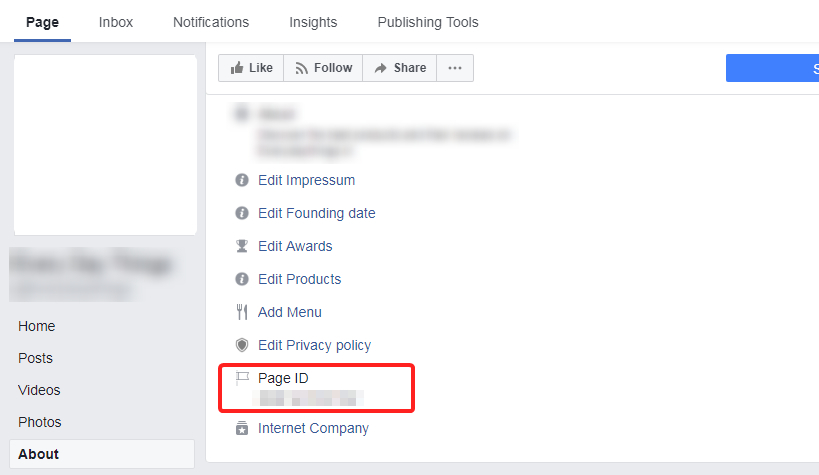Switch to the Inbox tab
This screenshot has height=475, width=819.
pyautogui.click(x=115, y=22)
